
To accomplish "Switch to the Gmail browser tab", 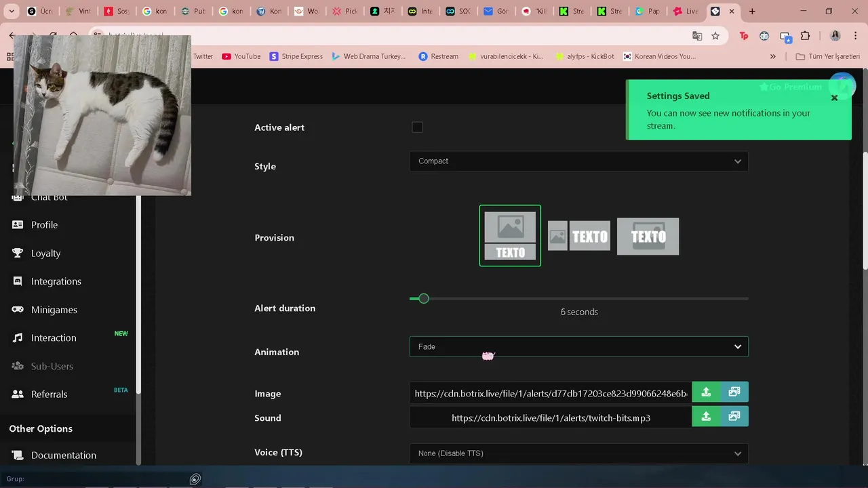I will click(x=496, y=12).
